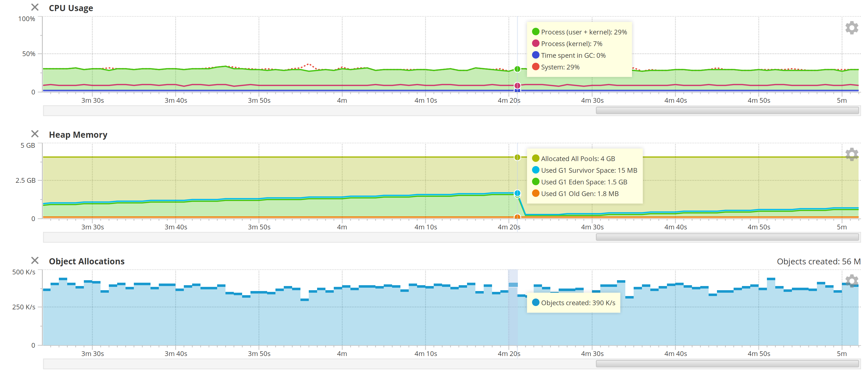Image resolution: width=868 pixels, height=376 pixels.
Task: Click the Object Allocations chart title
Action: 87,261
